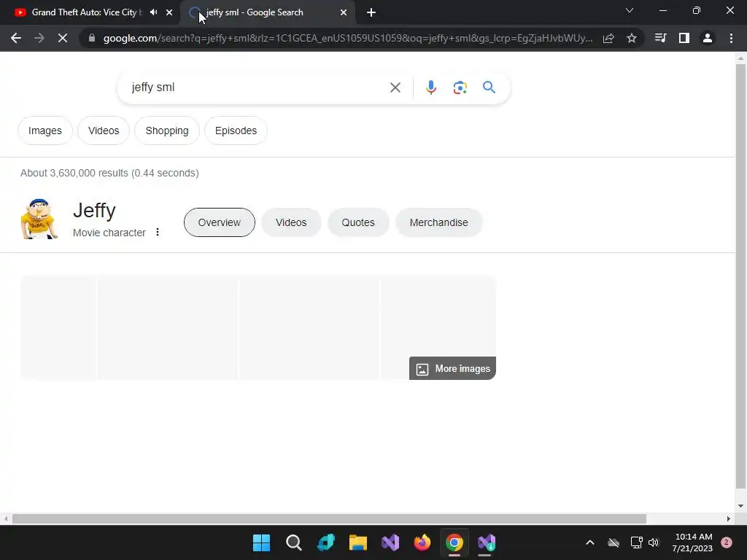This screenshot has height=560, width=747.
Task: Mute the Grand Theft Auto tab audio
Action: tap(153, 12)
